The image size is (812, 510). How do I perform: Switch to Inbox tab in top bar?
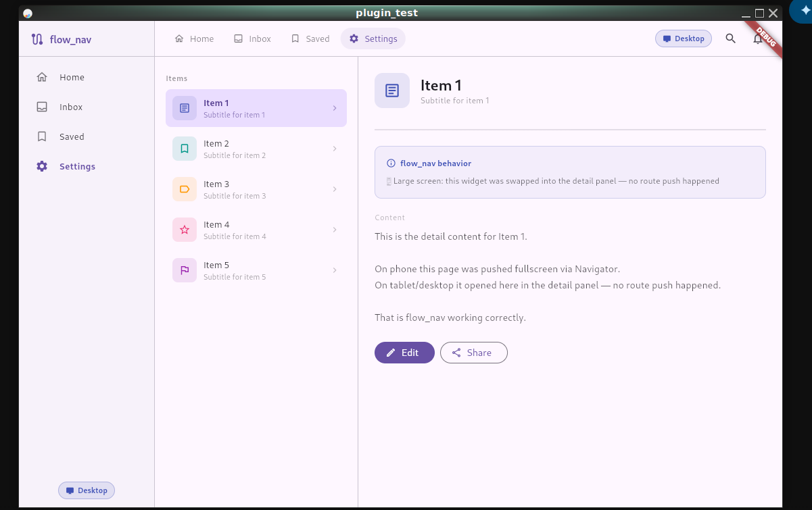click(x=252, y=39)
